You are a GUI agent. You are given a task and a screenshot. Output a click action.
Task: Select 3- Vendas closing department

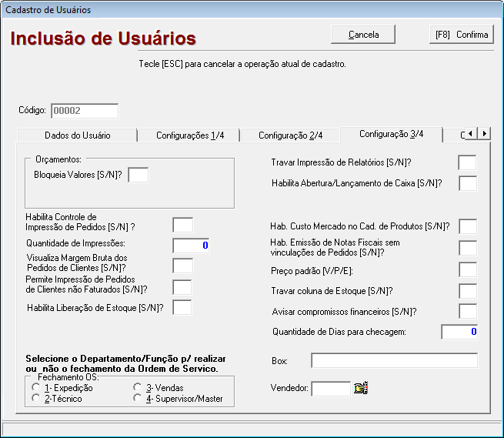pos(138,388)
